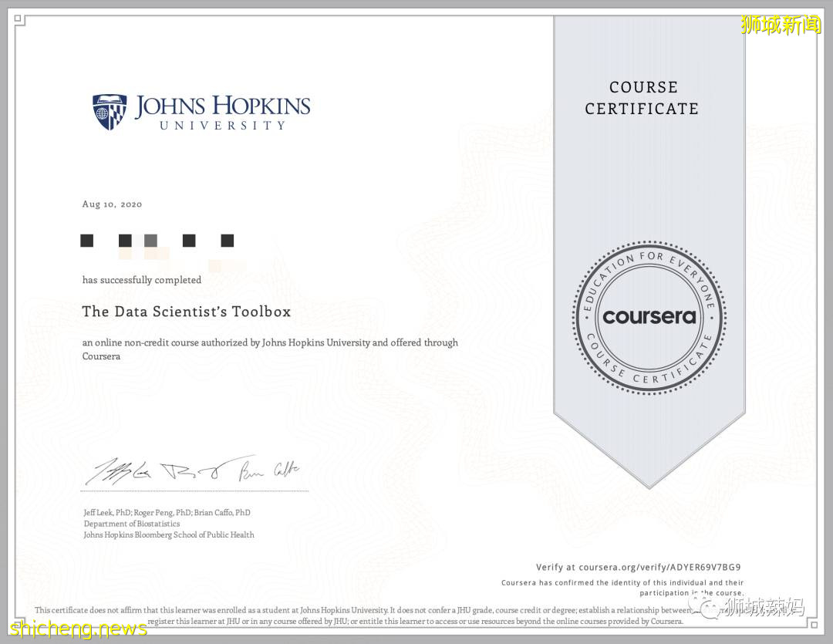Click the Bloomberg School of Public Health text
833x644 pixels.
pyautogui.click(x=168, y=534)
